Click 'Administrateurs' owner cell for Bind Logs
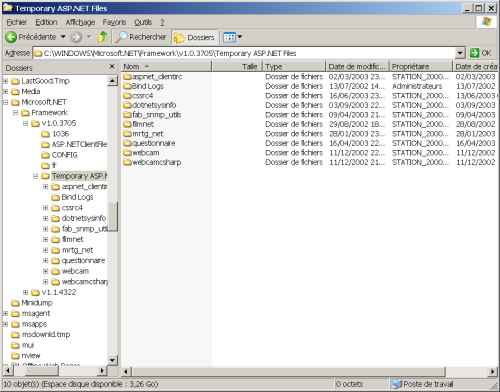The height and width of the screenshot is (392, 500). pyautogui.click(x=417, y=86)
